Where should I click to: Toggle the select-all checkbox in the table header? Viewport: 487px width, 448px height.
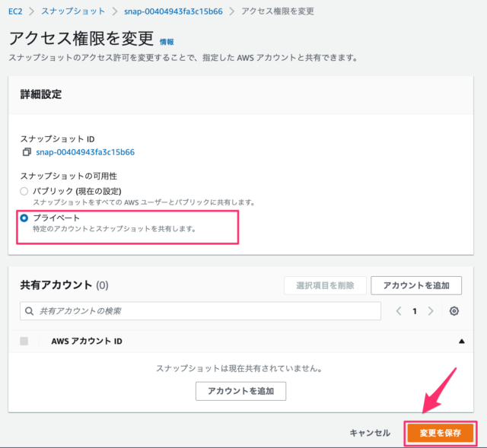point(24,342)
